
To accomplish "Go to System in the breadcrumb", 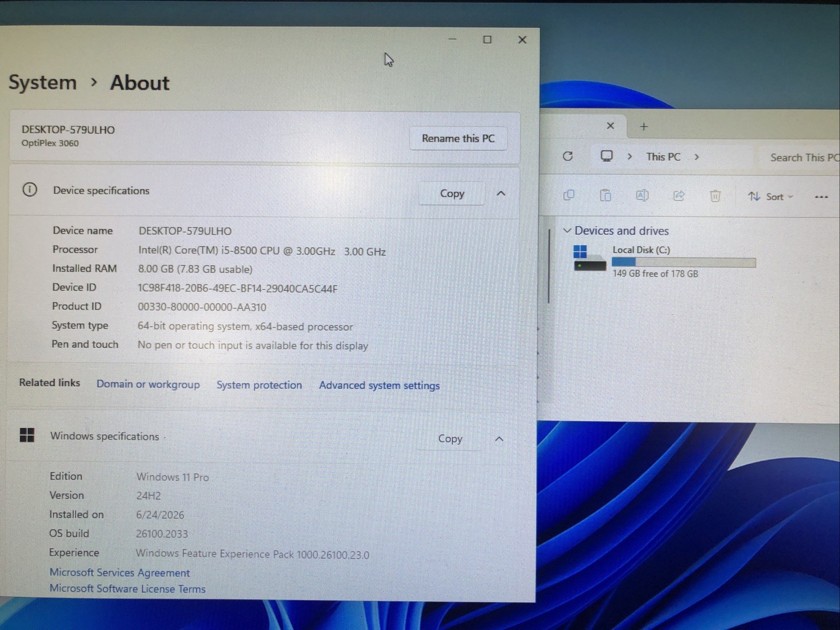I will (43, 82).
